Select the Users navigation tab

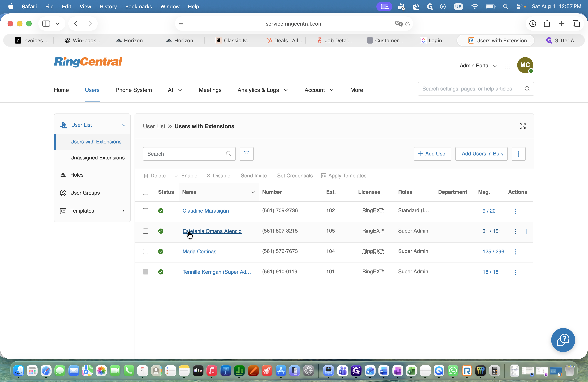pos(92,90)
